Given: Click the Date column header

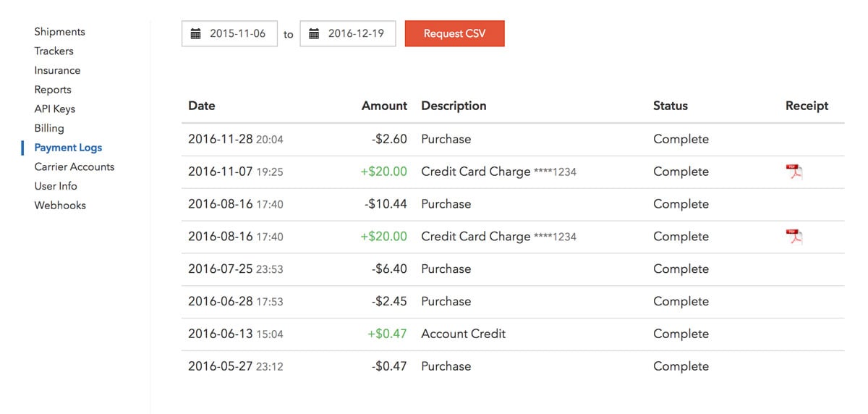Looking at the screenshot, I should point(202,106).
